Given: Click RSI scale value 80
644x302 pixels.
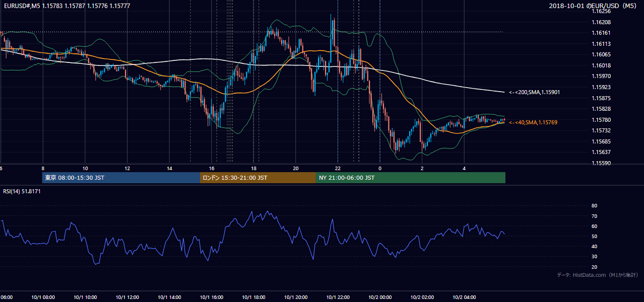Looking at the screenshot, I should 595,206.
